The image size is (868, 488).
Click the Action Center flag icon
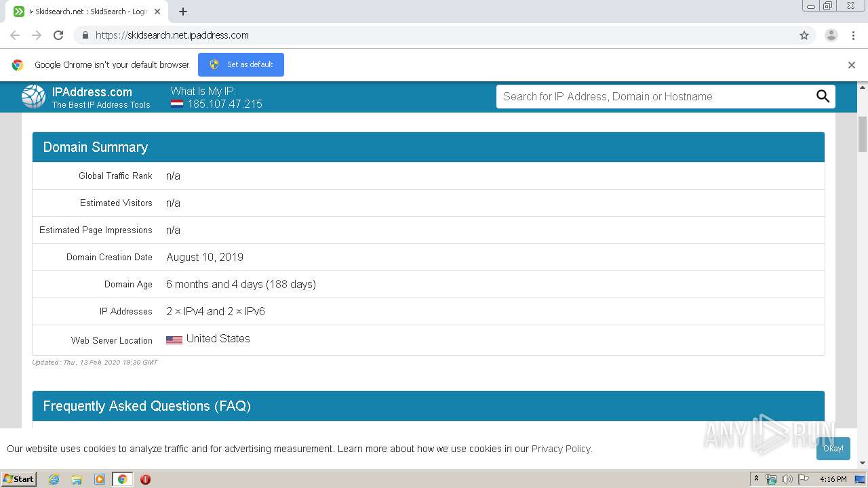pyautogui.click(x=804, y=479)
